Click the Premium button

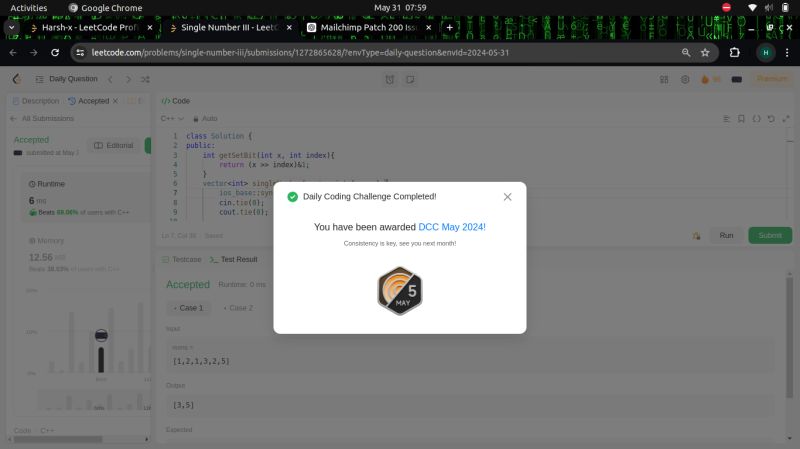click(771, 79)
